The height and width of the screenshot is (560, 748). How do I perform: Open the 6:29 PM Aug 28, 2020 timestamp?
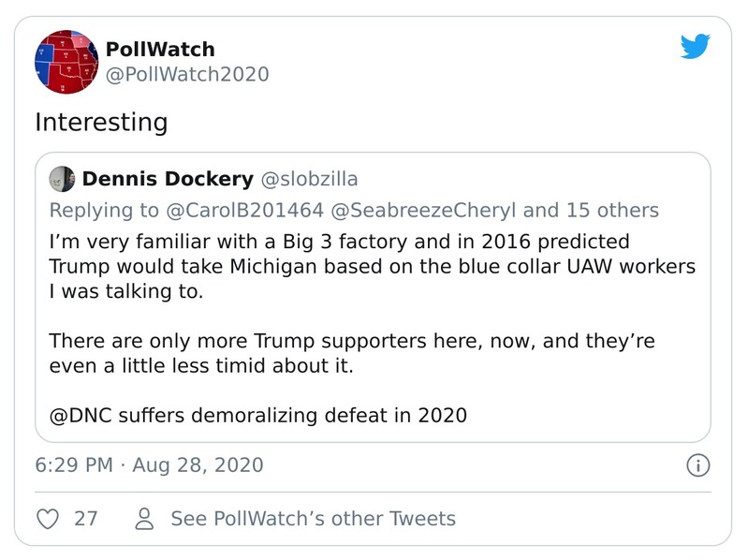[149, 464]
